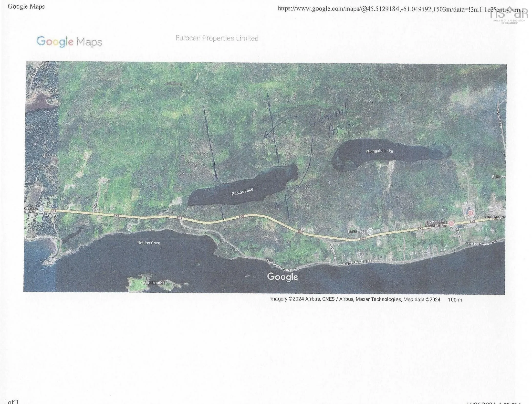
Task: Click the 100 m scale indicator
Action: coord(455,300)
